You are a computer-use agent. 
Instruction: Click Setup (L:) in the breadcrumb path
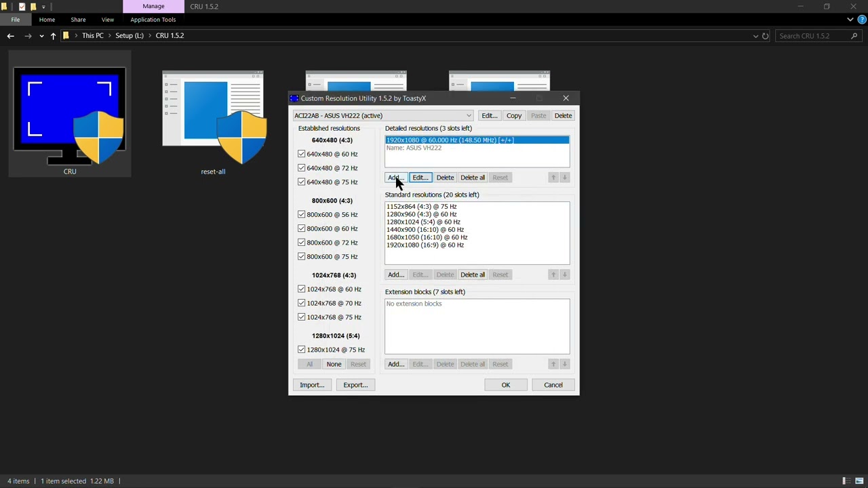(129, 36)
